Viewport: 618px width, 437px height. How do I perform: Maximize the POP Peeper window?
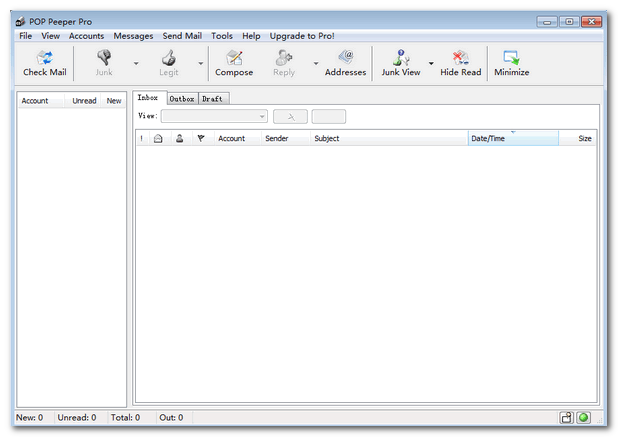(x=569, y=22)
